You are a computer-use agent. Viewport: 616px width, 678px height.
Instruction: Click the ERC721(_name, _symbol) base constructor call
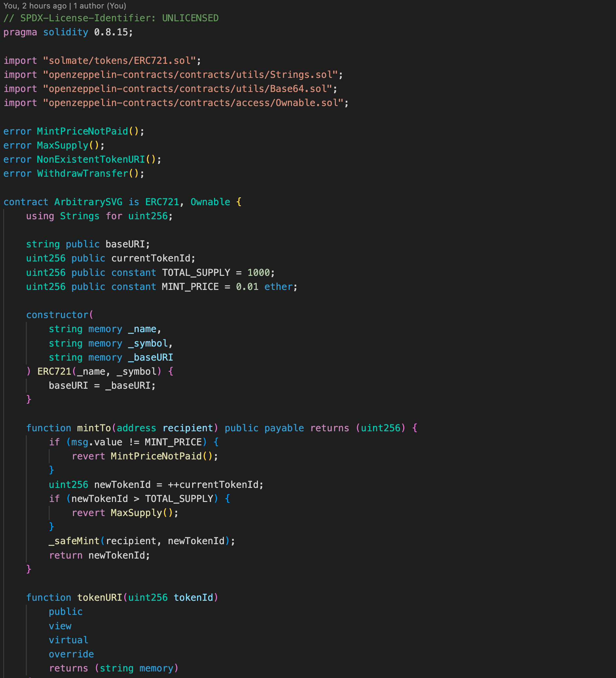click(x=100, y=371)
